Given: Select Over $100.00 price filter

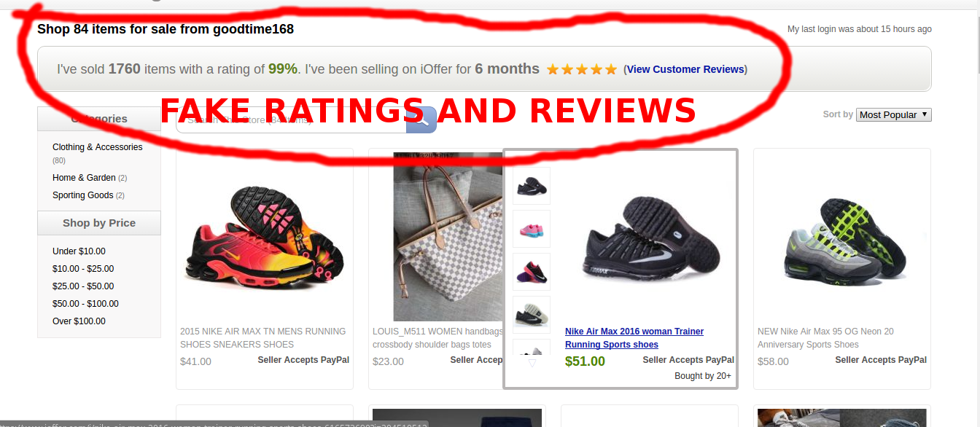Looking at the screenshot, I should coord(79,321).
